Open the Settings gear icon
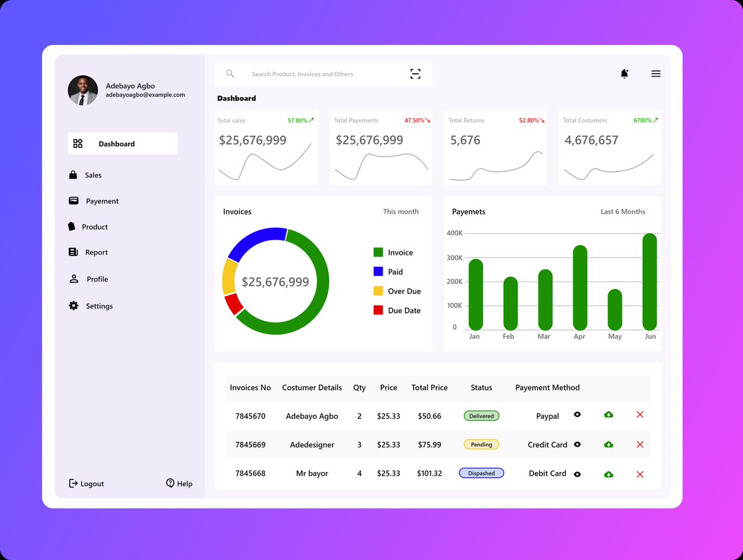Screen dimensions: 743x560 point(72,305)
